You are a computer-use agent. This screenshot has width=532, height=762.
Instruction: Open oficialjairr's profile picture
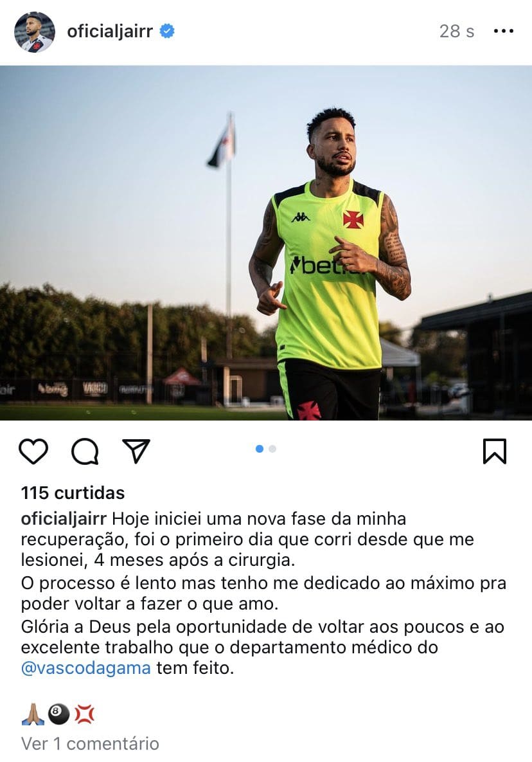[35, 32]
